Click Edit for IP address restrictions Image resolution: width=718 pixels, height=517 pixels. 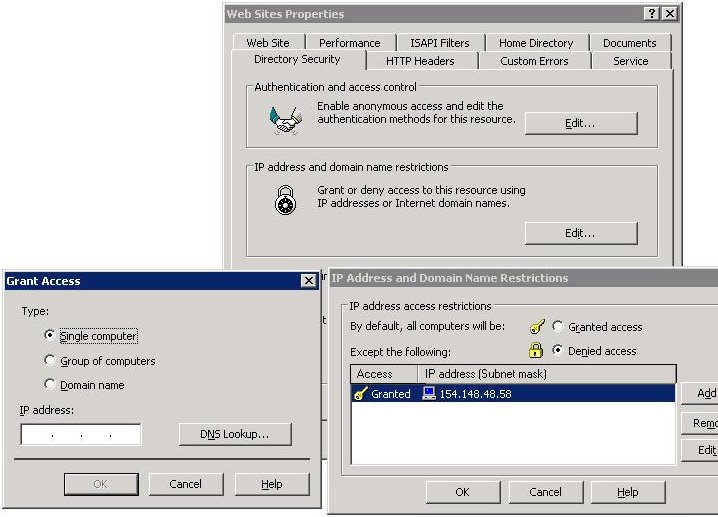point(580,233)
